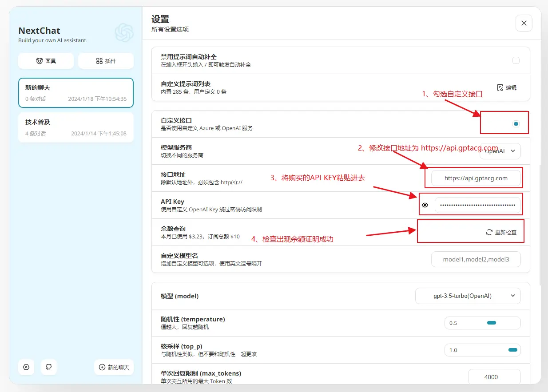
Task: Click the 模型 (model) label
Action: coord(180,296)
